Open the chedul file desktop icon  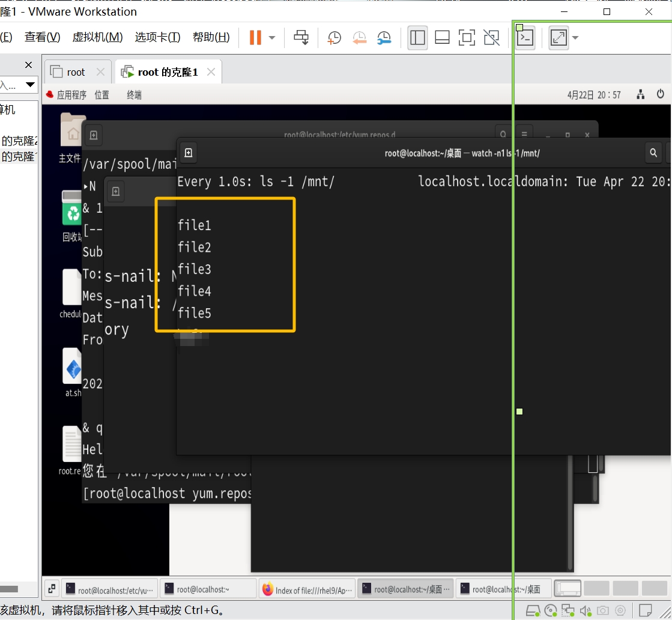point(71,294)
